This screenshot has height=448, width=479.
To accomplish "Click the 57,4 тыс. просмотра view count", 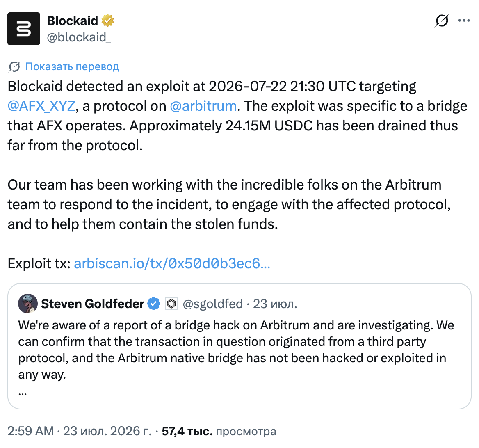I will coord(219,431).
